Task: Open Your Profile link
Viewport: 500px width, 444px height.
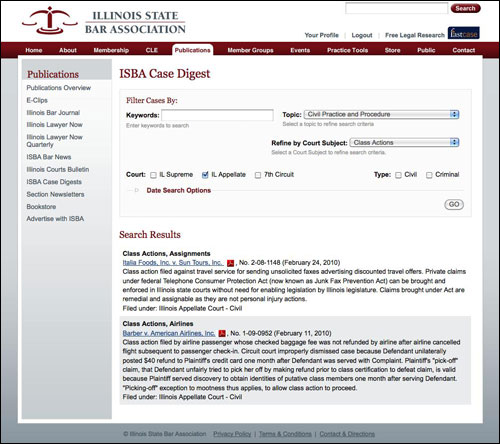Action: click(321, 35)
